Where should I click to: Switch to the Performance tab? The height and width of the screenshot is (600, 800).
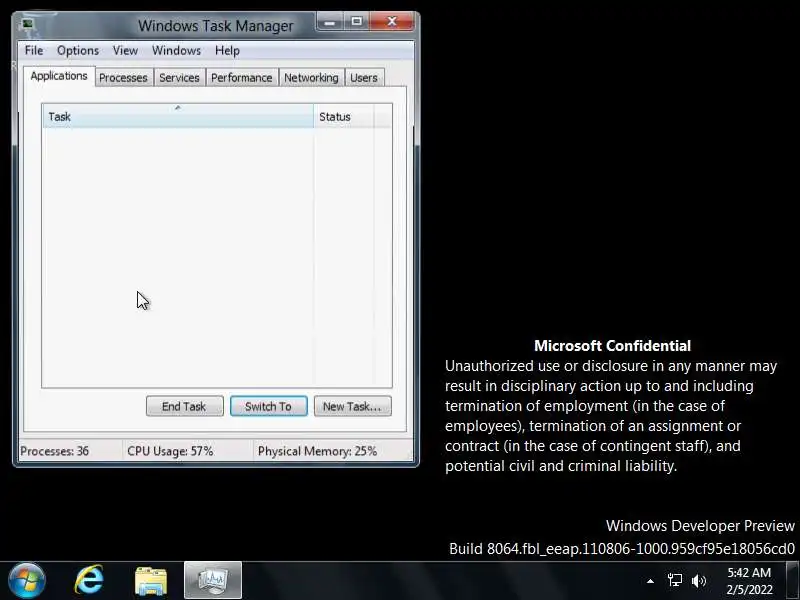click(x=241, y=78)
